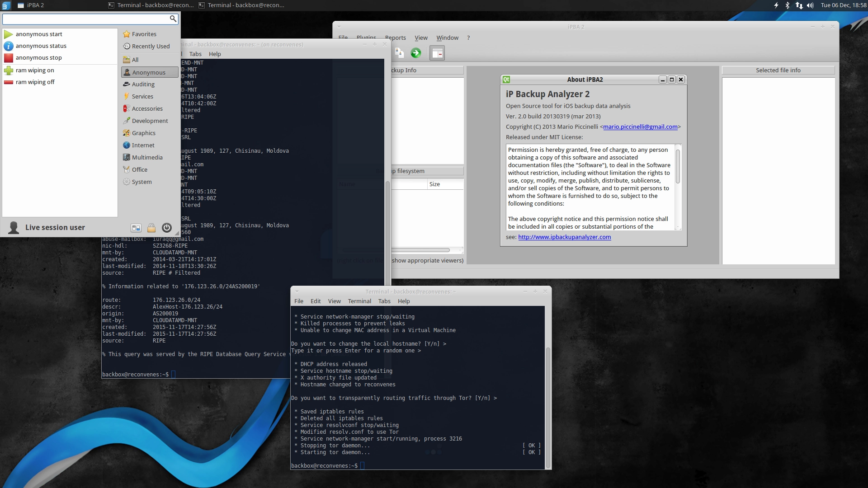Click the green arrow toolbar icon in iPBA
Screen dimensions: 868x488
(416, 53)
